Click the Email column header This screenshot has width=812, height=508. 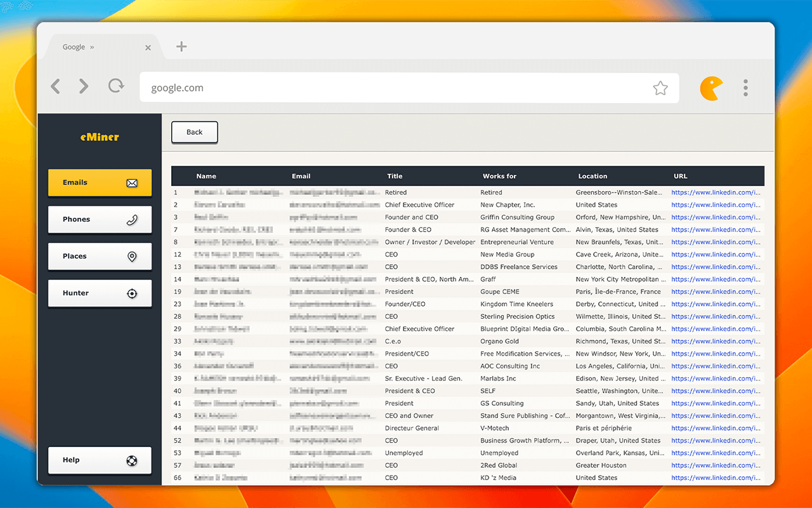(x=301, y=176)
